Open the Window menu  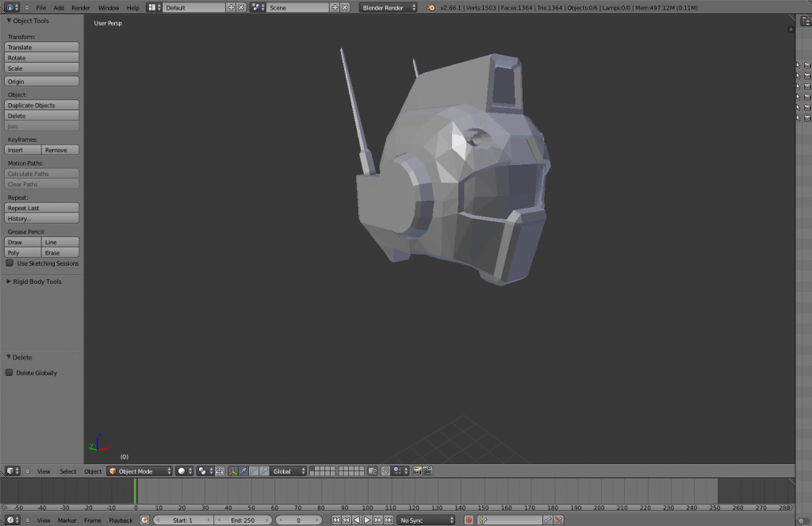[x=109, y=8]
